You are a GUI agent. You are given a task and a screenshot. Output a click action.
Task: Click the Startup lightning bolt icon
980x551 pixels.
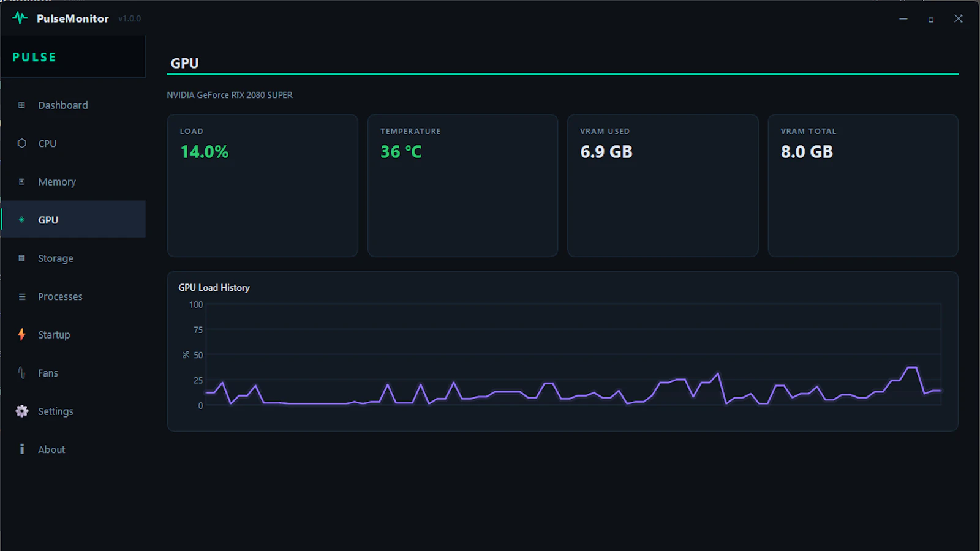[x=21, y=334]
